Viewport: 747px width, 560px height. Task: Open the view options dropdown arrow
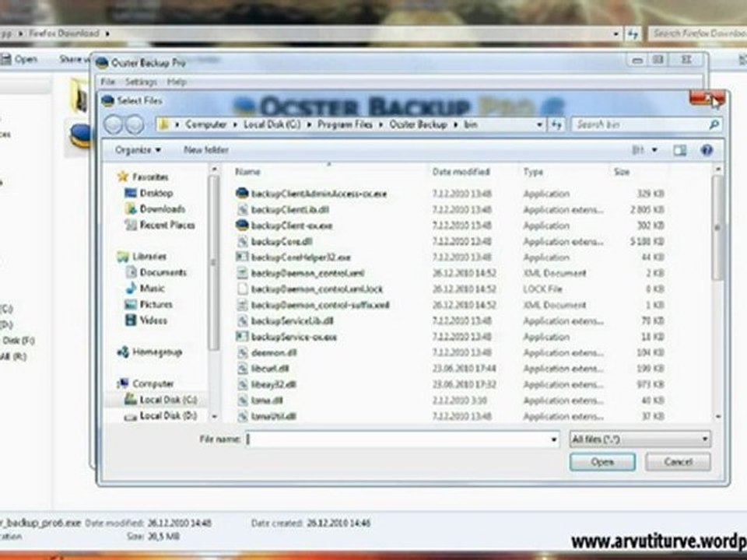pyautogui.click(x=654, y=150)
